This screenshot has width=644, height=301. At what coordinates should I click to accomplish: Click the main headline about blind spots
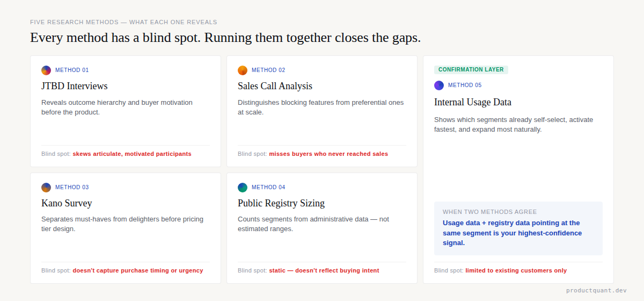[x=225, y=38]
